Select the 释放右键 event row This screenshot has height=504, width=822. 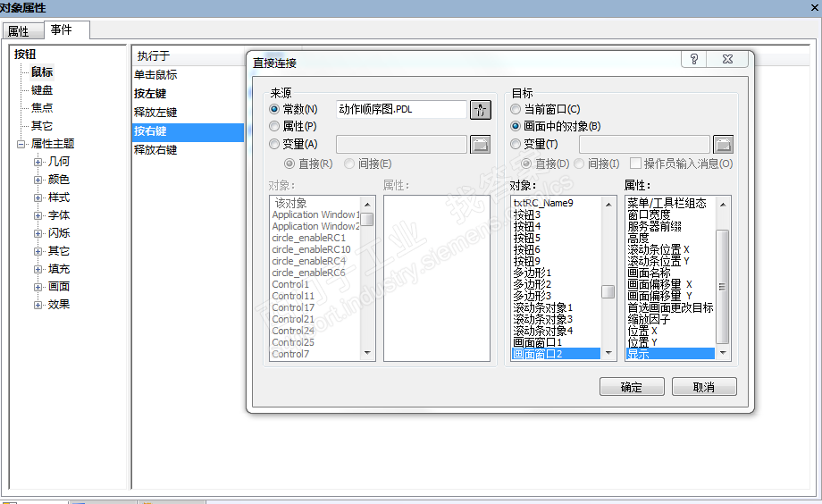point(188,150)
